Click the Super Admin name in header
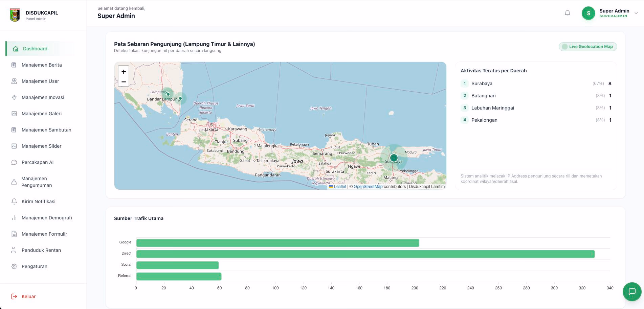 [x=614, y=11]
